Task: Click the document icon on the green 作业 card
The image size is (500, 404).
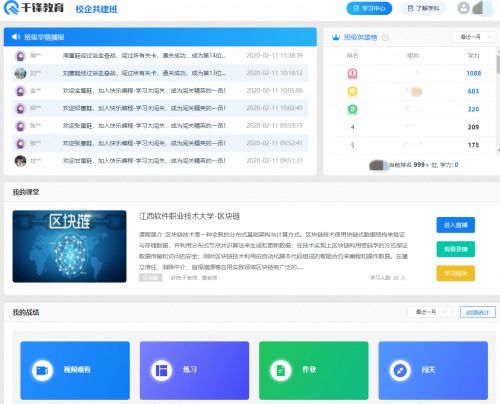Action: click(x=281, y=370)
